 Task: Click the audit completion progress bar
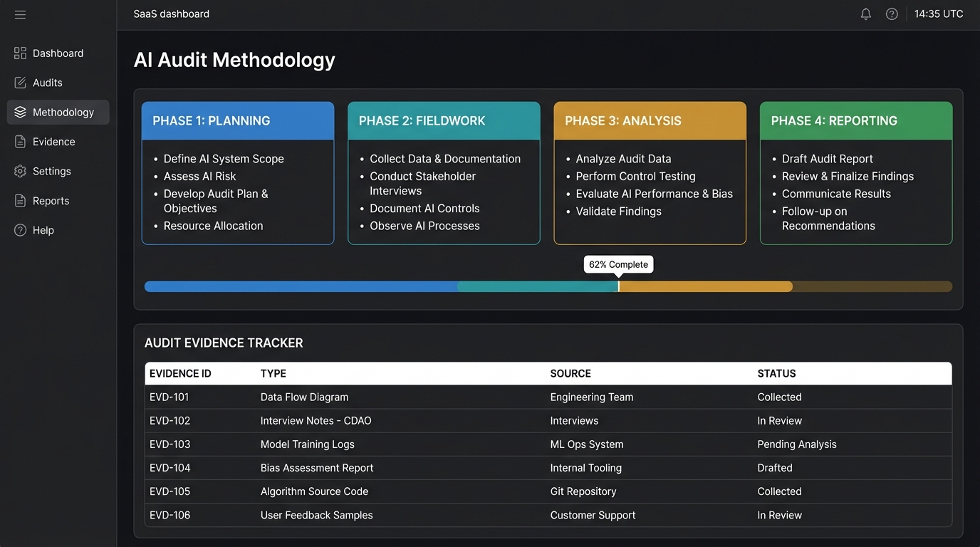(x=548, y=286)
